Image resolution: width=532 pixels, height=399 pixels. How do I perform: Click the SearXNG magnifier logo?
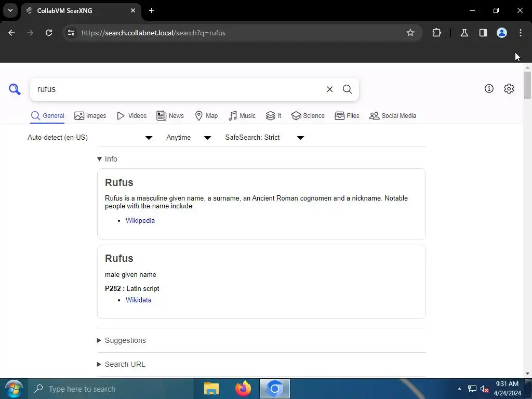(15, 89)
